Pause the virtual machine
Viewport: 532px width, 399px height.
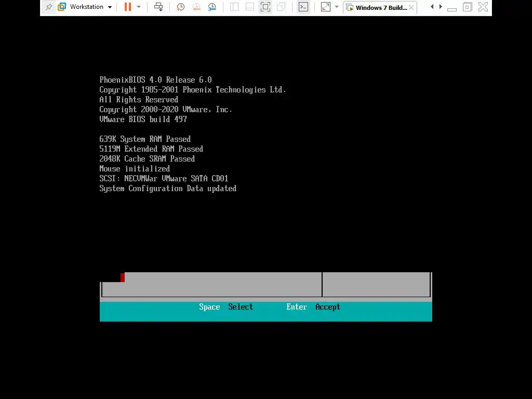(x=128, y=7)
